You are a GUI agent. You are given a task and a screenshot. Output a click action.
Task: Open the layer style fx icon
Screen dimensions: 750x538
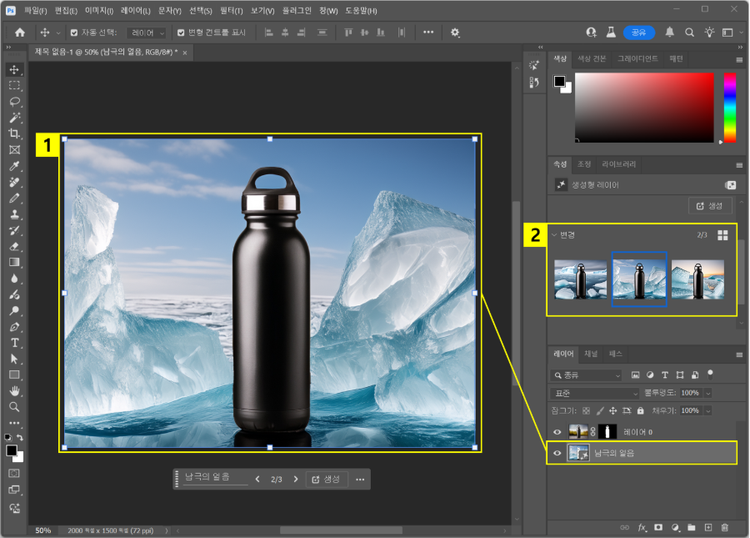[643, 527]
